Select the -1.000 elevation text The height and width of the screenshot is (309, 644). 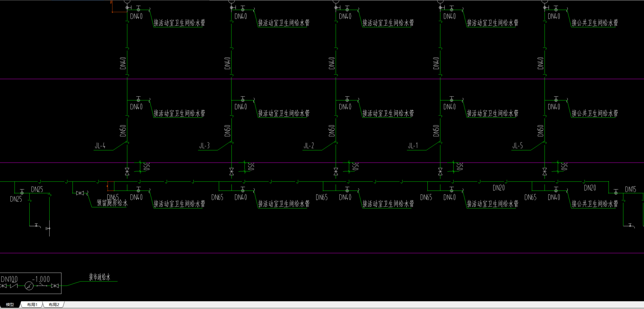tap(41, 279)
